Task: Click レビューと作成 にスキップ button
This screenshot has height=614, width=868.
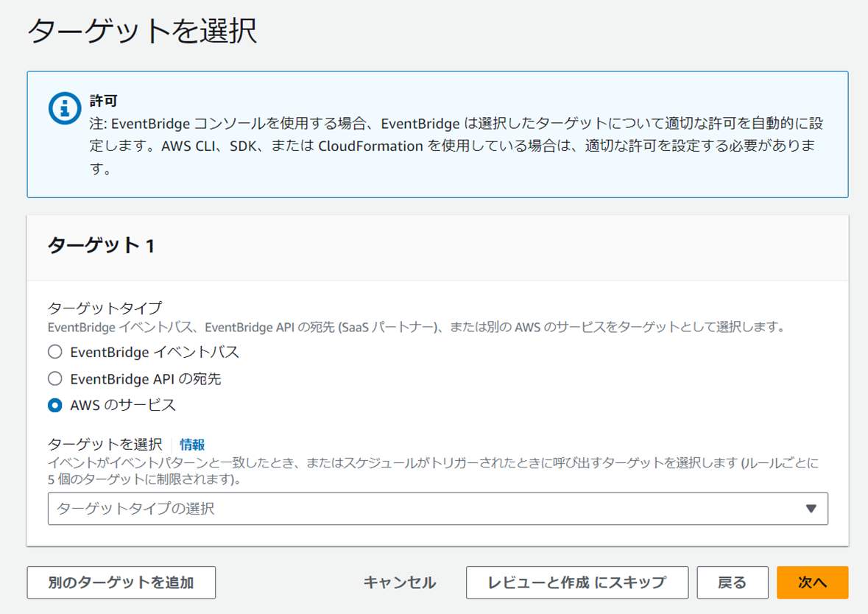Action: click(577, 582)
